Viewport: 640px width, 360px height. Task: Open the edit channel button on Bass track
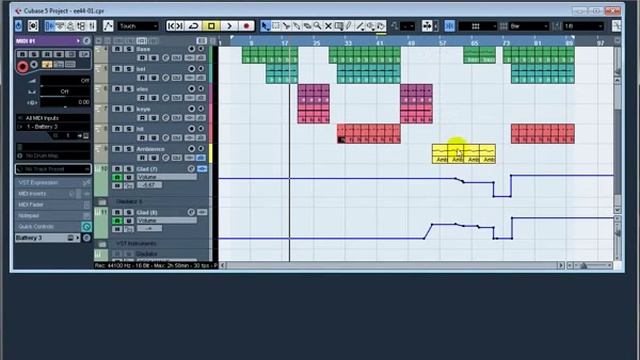pyautogui.click(x=165, y=58)
